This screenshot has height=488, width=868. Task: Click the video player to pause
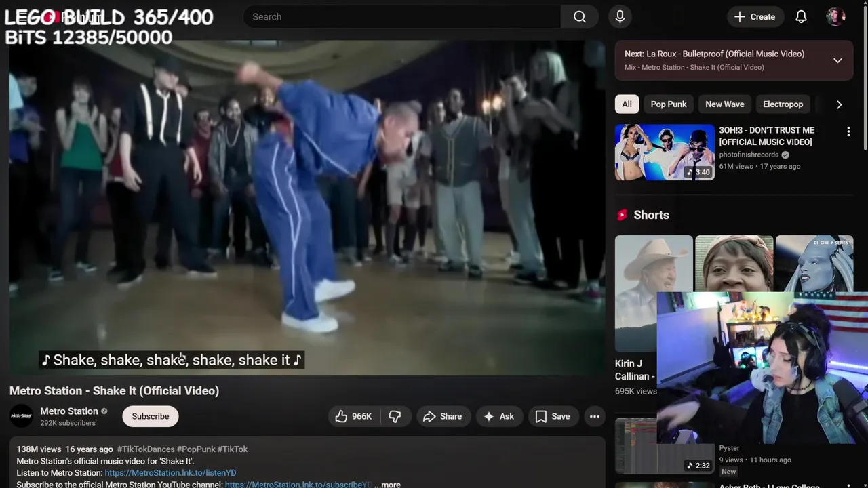pyautogui.click(x=307, y=207)
